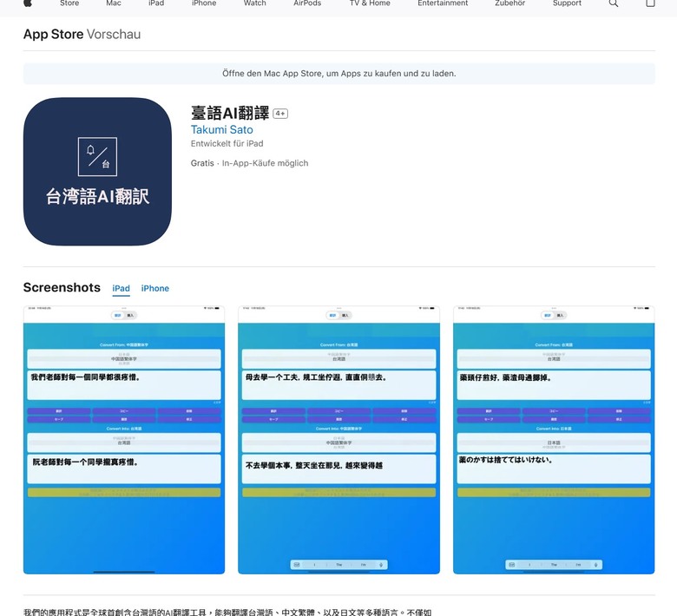Open the shopping bag icon
This screenshot has width=677, height=616.
[x=650, y=3]
